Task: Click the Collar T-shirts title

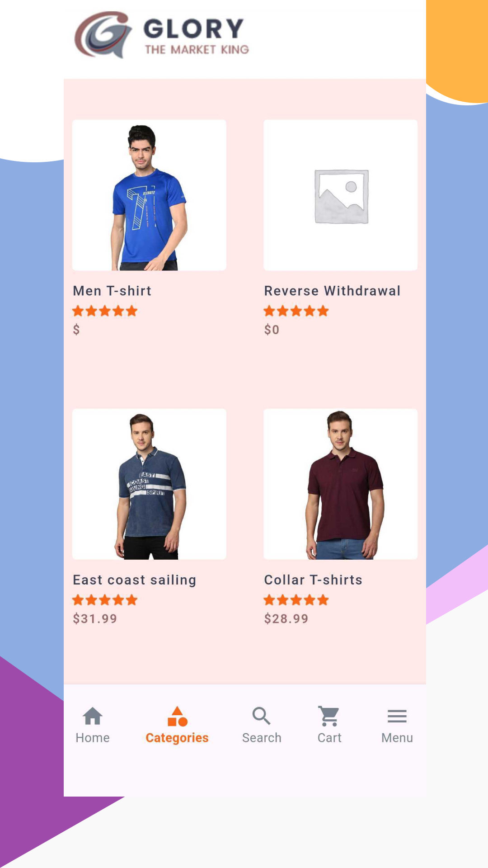Action: pyautogui.click(x=313, y=580)
